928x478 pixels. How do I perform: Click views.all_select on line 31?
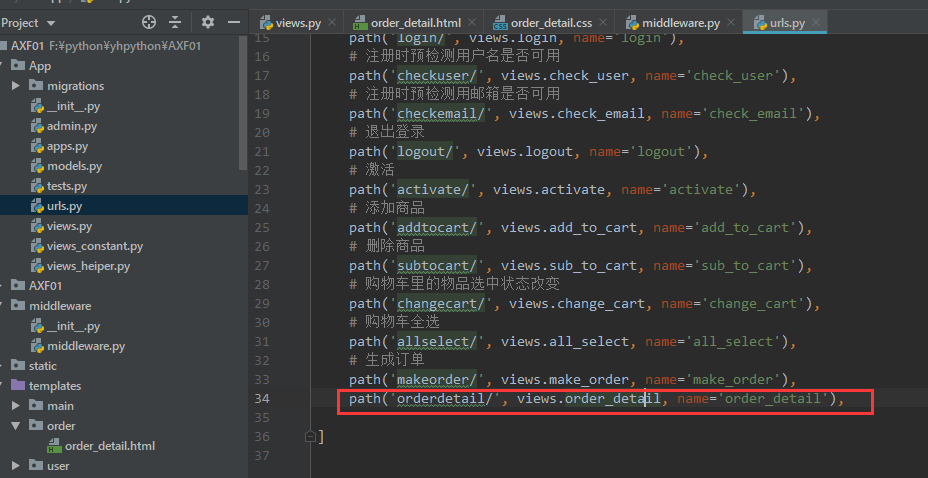(564, 341)
